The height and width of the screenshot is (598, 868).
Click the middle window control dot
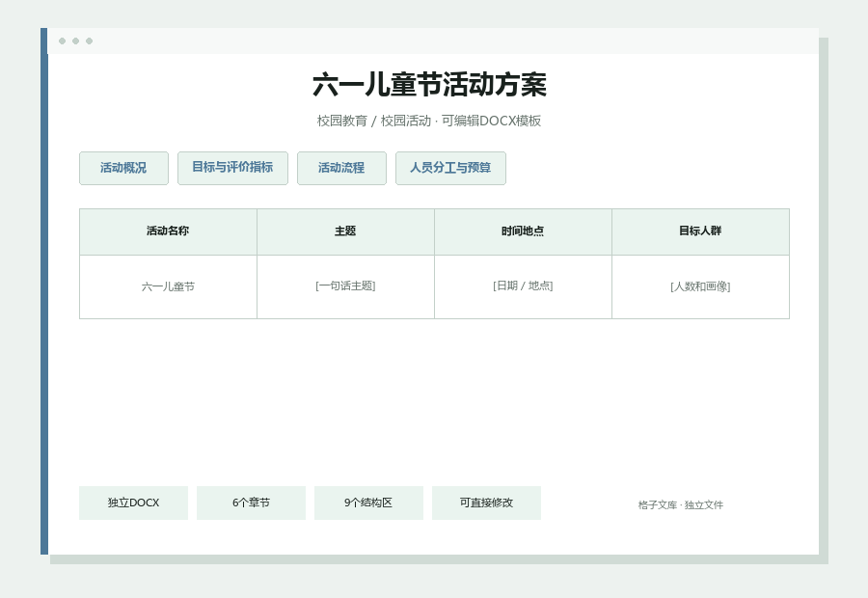tap(76, 41)
